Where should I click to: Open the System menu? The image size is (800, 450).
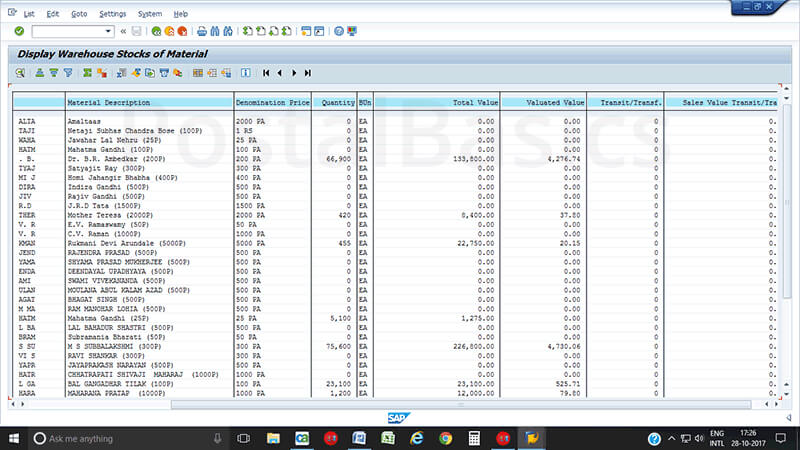[150, 14]
